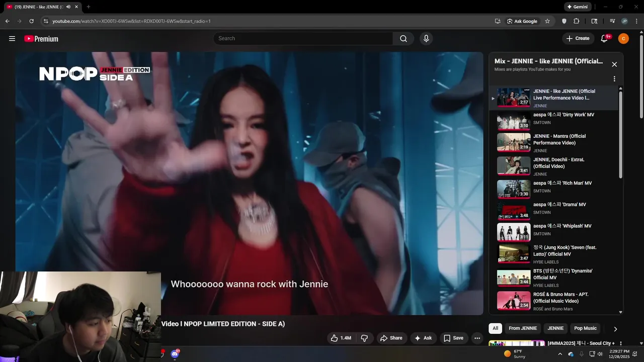
Task: Go to YouTube Premium home logo
Action: click(x=41, y=39)
